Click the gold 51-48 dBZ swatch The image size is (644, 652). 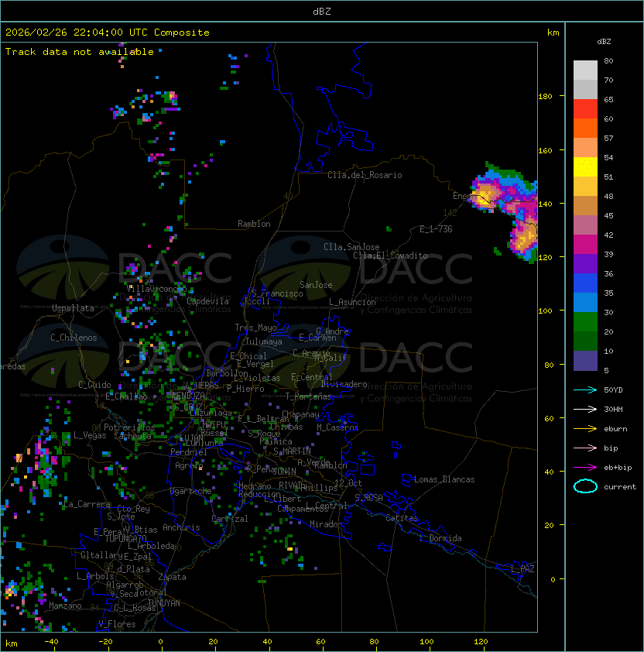click(x=585, y=187)
